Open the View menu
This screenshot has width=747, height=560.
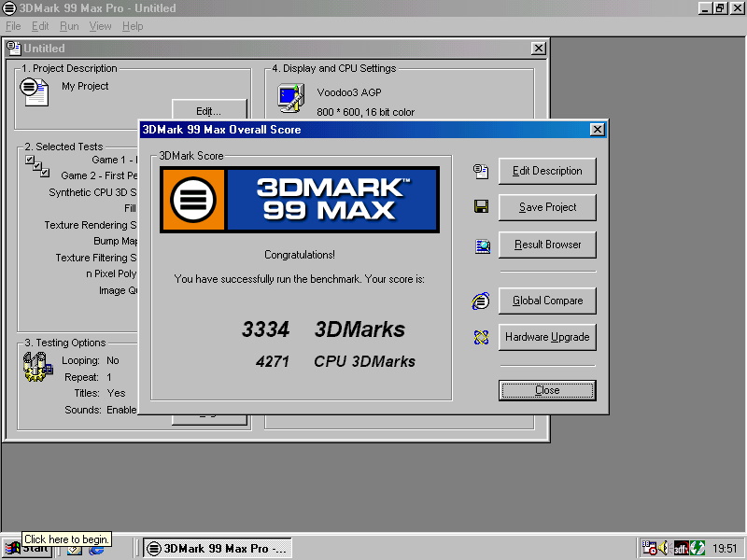coord(100,26)
